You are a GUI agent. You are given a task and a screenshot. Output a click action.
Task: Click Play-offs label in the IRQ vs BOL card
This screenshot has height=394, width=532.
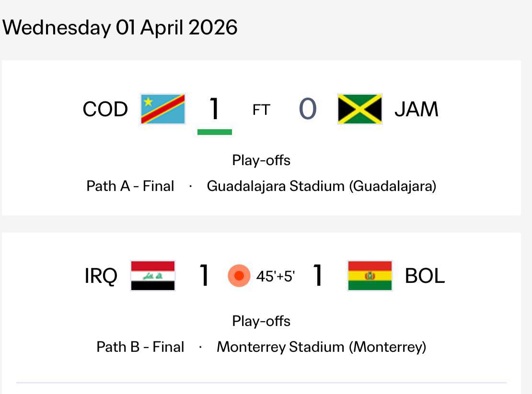tap(261, 321)
